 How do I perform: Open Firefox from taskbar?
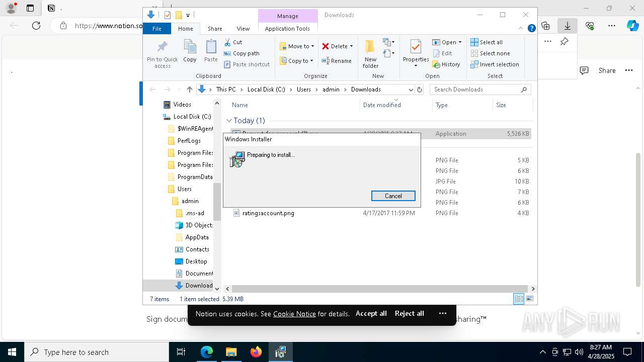click(x=256, y=352)
